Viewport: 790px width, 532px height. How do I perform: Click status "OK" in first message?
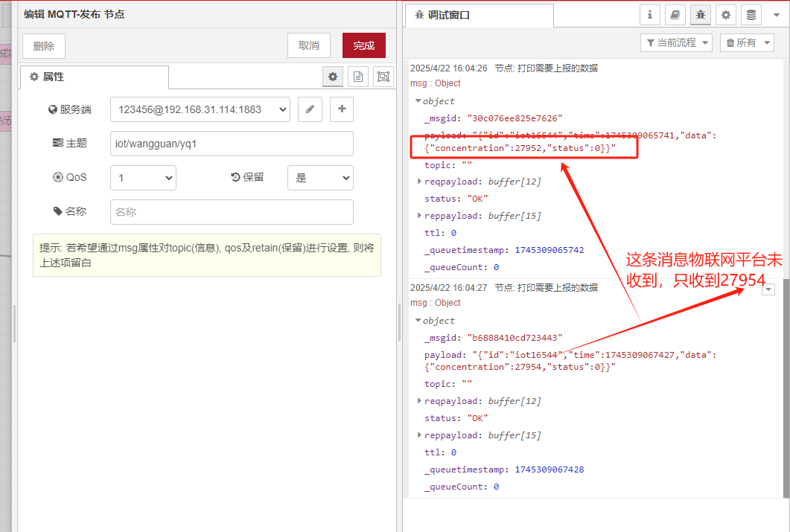[477, 199]
